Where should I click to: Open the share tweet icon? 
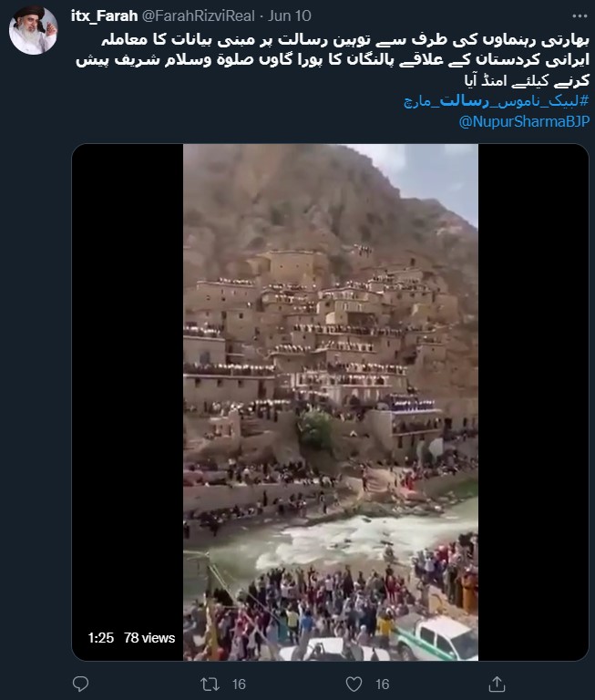497,684
